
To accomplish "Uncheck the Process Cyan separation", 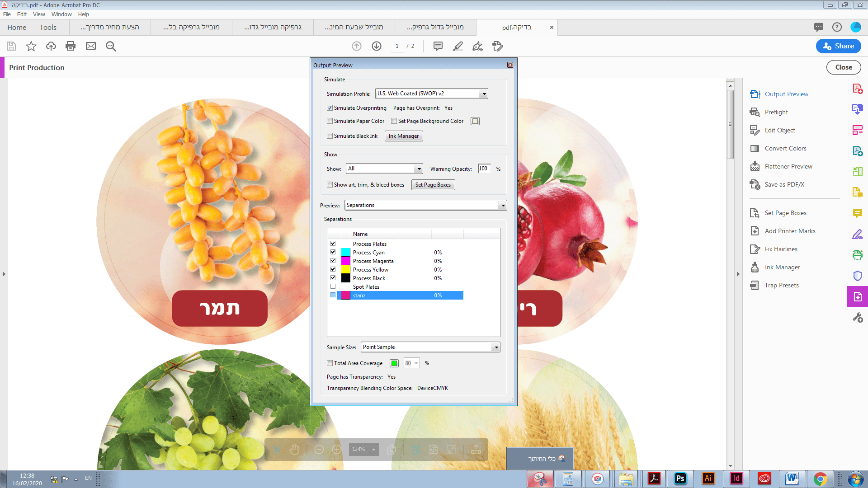I will pyautogui.click(x=333, y=252).
